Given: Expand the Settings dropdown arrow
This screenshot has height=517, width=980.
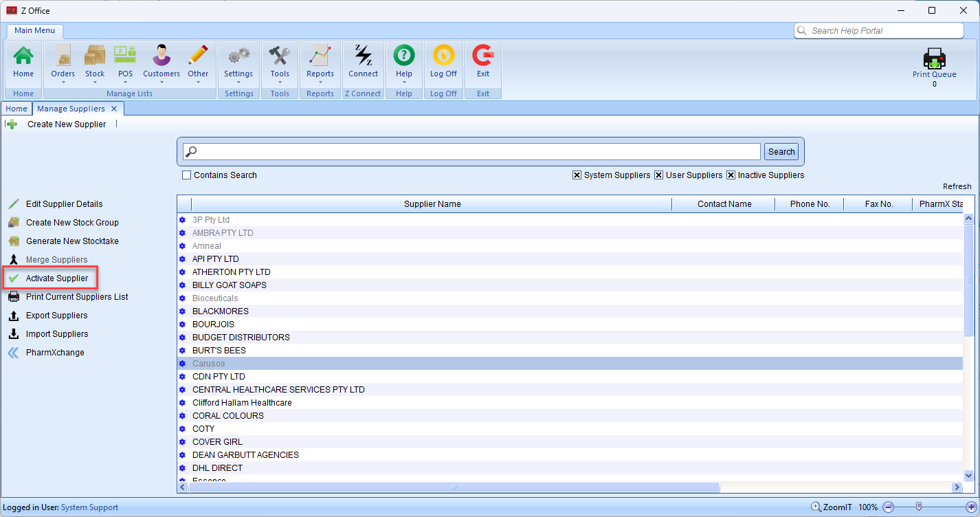Looking at the screenshot, I should [x=238, y=82].
